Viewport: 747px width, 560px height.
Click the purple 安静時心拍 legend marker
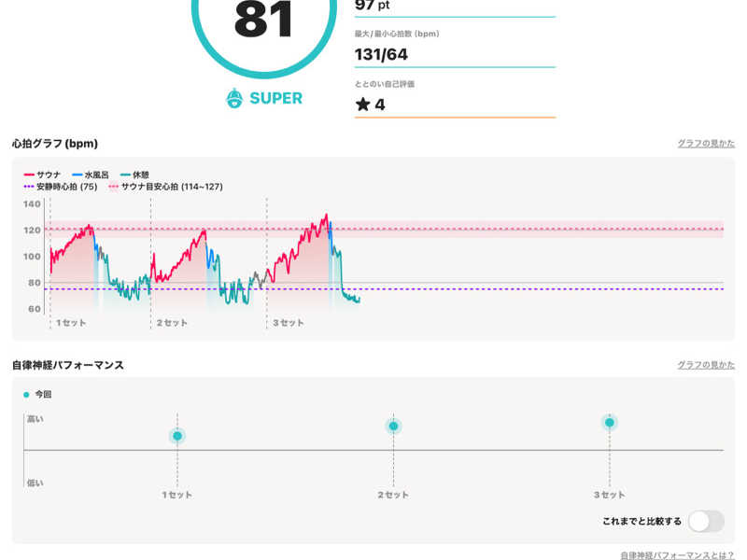[29, 187]
